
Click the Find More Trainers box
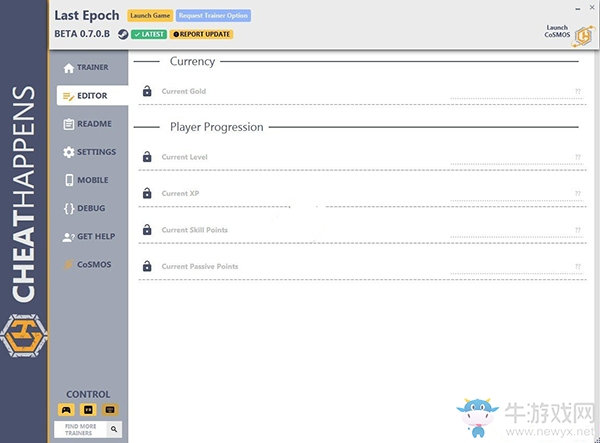coord(81,429)
